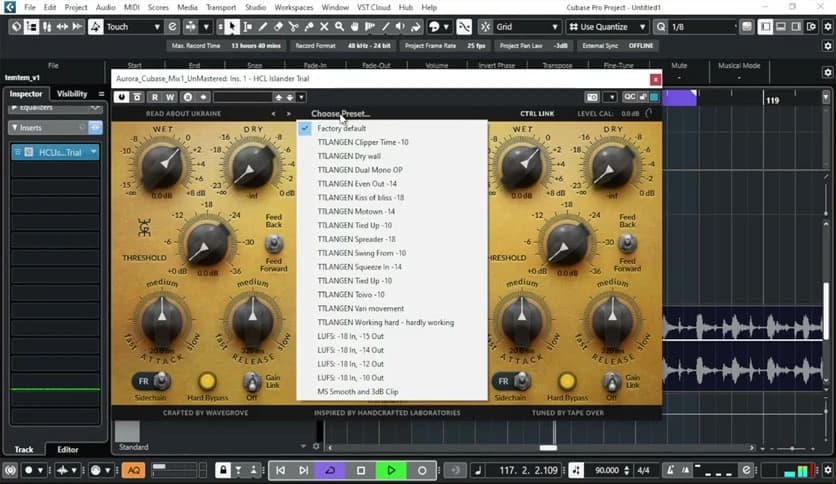Open the Transport menu
The height and width of the screenshot is (484, 836).
coord(221,7)
